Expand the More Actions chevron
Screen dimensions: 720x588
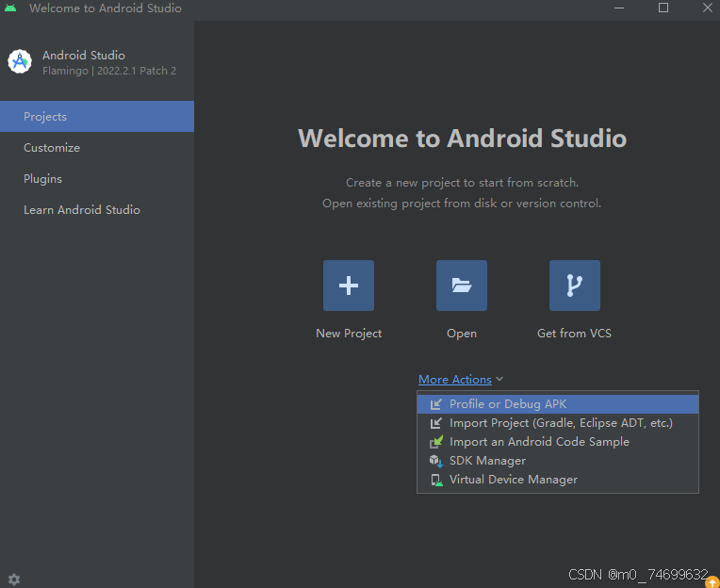[499, 379]
